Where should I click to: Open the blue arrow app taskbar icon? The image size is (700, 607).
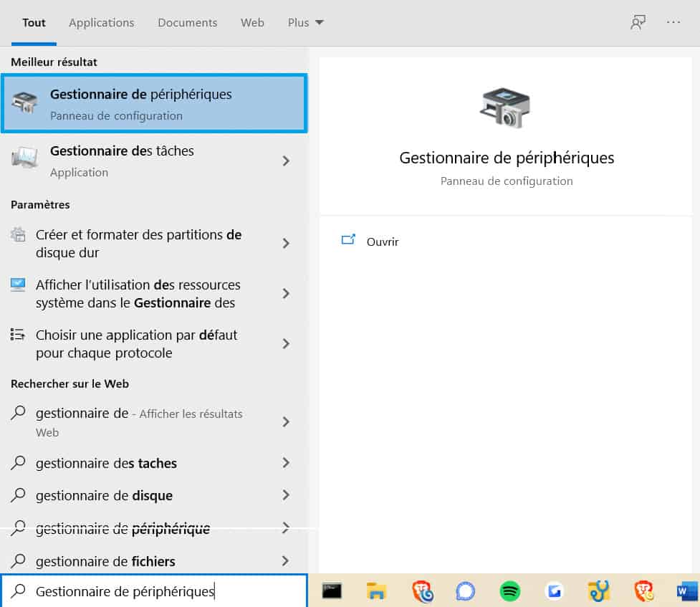point(554,591)
